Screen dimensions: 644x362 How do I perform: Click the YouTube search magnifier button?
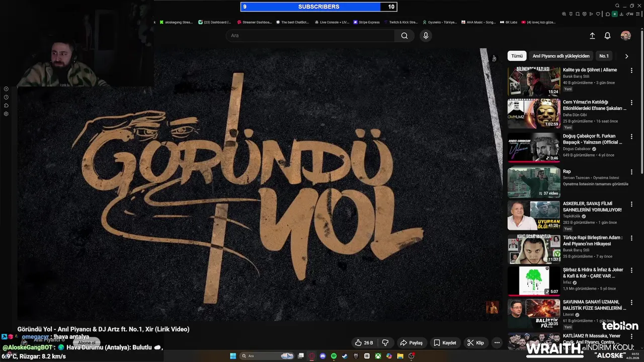[x=405, y=36]
